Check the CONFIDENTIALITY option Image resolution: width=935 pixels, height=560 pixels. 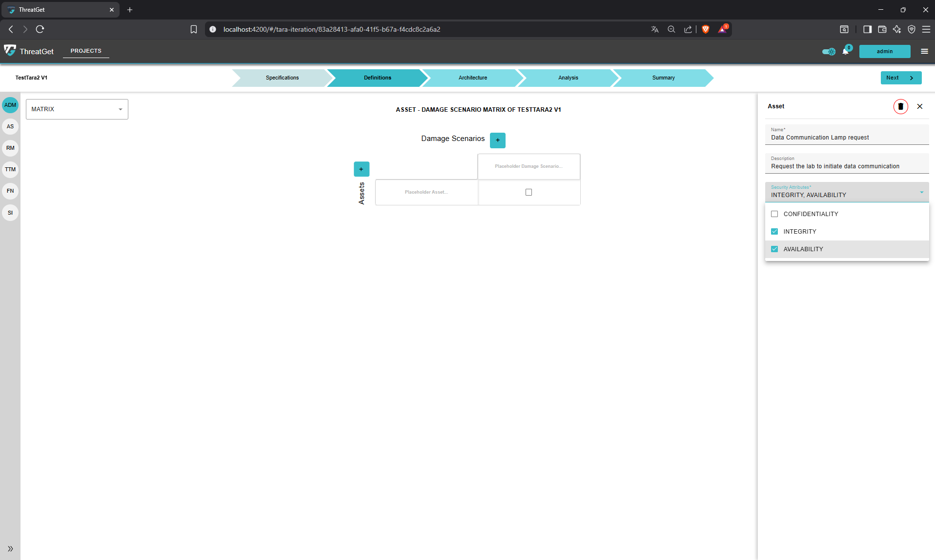click(x=774, y=214)
